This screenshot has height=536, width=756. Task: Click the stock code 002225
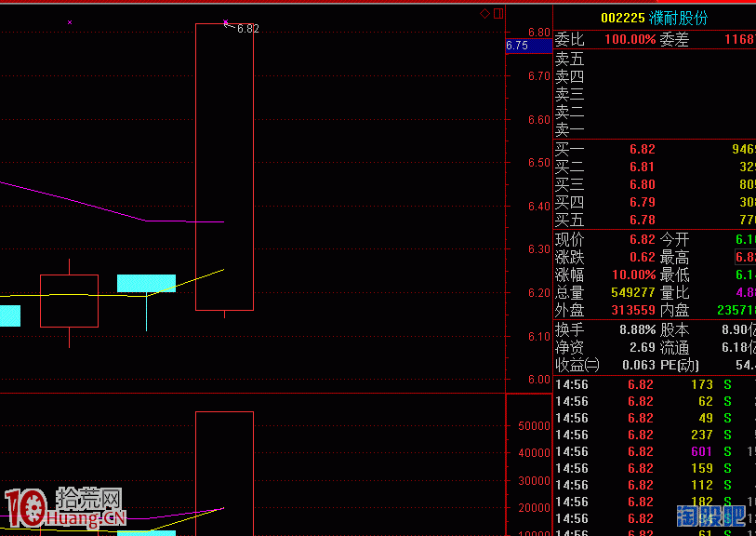pyautogui.click(x=622, y=18)
